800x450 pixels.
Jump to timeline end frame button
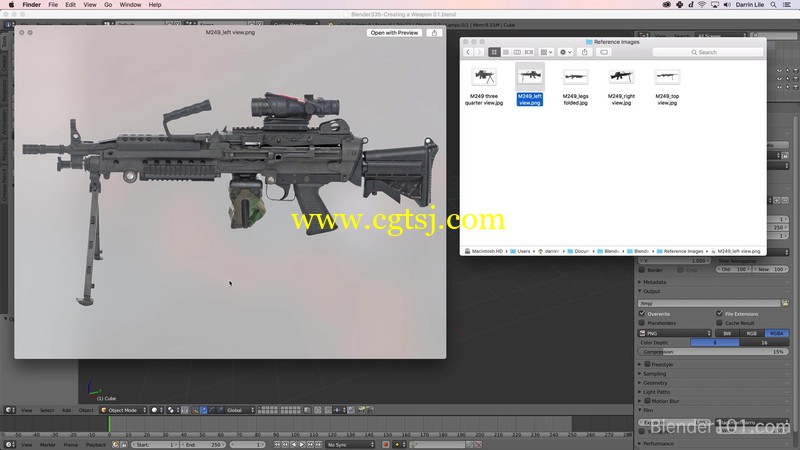coord(318,445)
